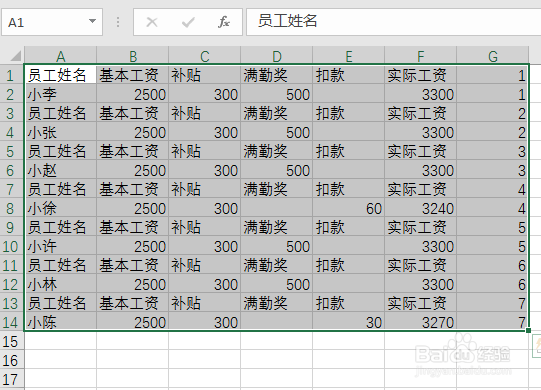Screen dimensions: 541x390
Task: Click cell G13 with value 7
Action: [493, 303]
